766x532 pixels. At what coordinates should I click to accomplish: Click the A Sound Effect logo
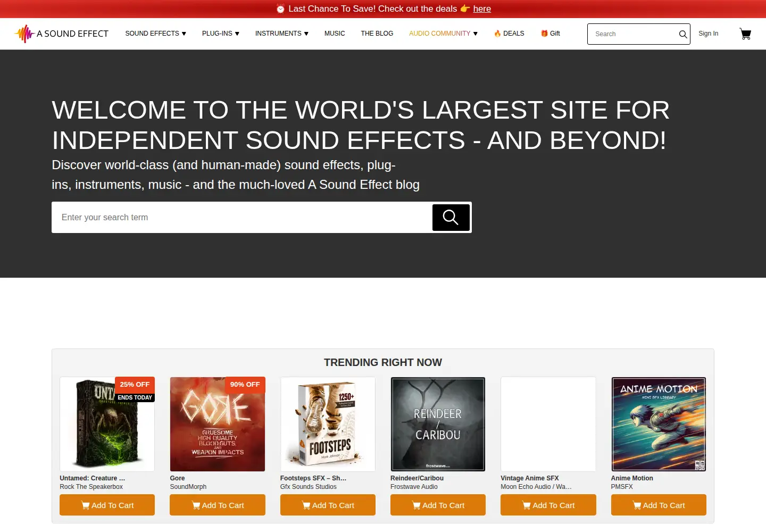tap(61, 34)
